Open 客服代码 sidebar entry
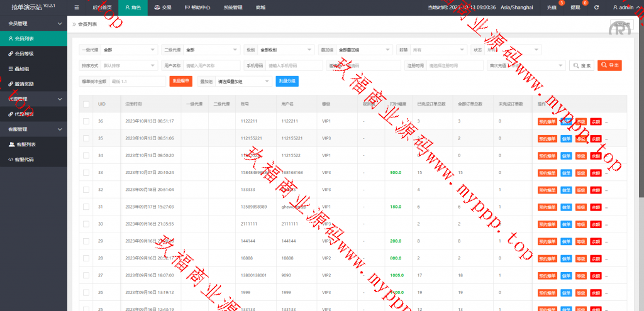Viewport: 644px width, 311px height. (x=25, y=160)
